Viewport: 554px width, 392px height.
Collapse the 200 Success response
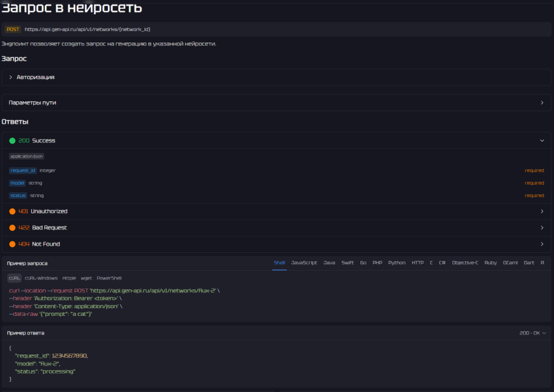click(x=541, y=140)
